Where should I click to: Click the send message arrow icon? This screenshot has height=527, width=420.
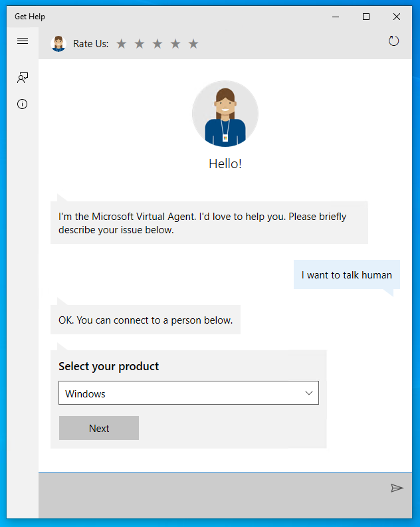point(397,488)
